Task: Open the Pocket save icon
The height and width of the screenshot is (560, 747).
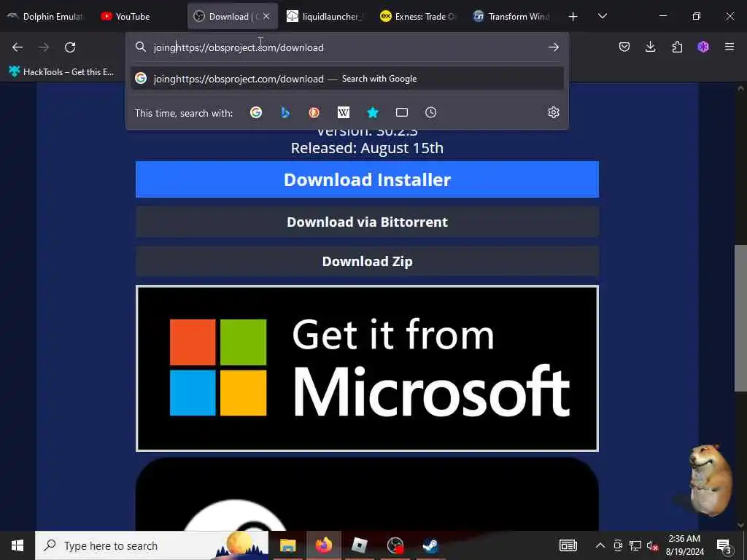Action: 624,47
